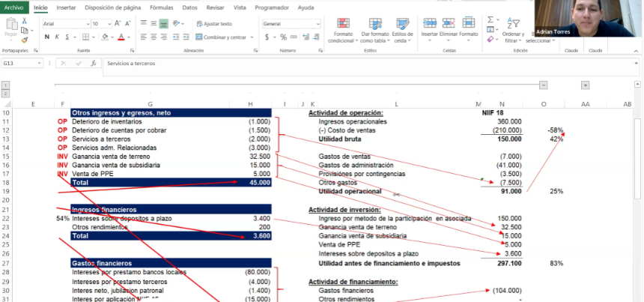Apply the borders icon
Screen dimensions: 644x302
click(x=85, y=37)
